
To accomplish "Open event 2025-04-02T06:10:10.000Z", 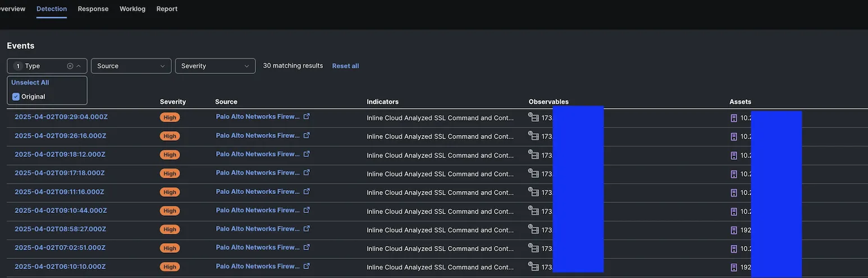I will (61, 266).
